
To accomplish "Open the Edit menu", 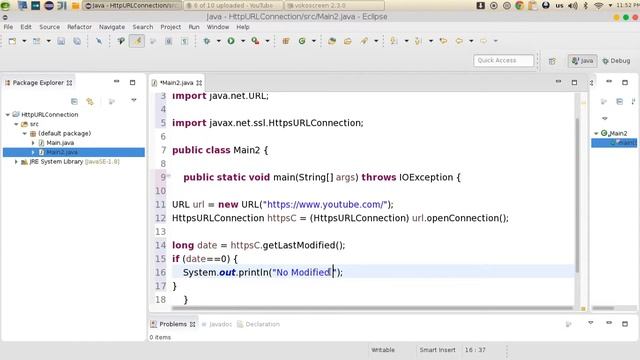I will pyautogui.click(x=26, y=27).
